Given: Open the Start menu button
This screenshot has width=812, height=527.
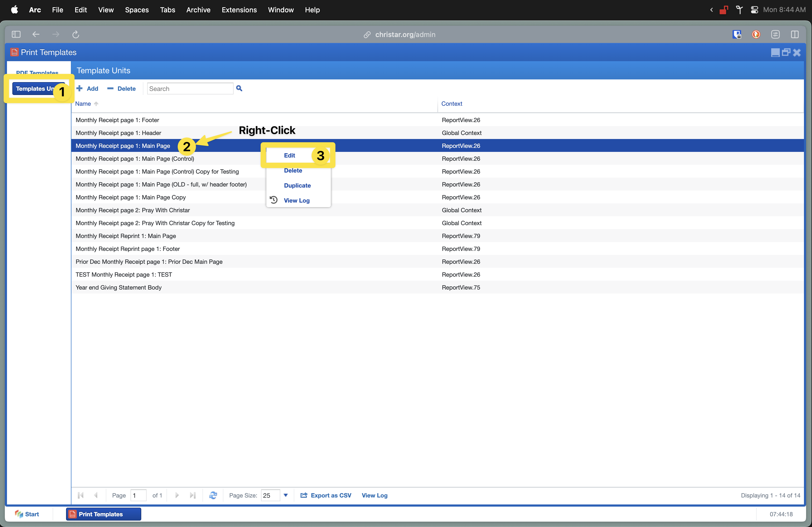Looking at the screenshot, I should [x=27, y=514].
